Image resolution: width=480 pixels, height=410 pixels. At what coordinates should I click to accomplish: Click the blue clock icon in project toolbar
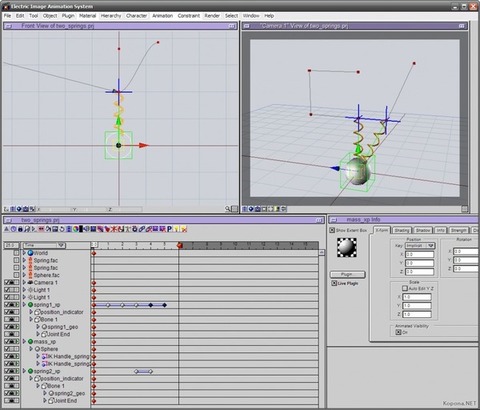13,229
